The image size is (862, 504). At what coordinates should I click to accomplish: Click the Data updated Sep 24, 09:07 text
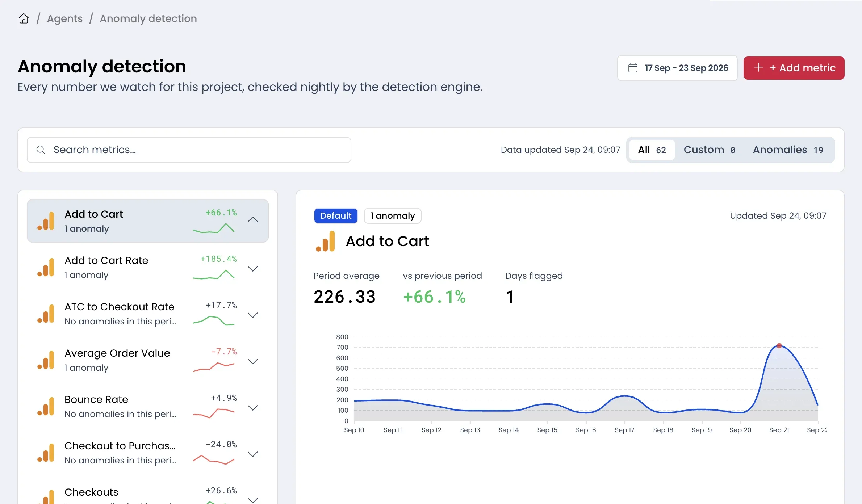tap(560, 150)
